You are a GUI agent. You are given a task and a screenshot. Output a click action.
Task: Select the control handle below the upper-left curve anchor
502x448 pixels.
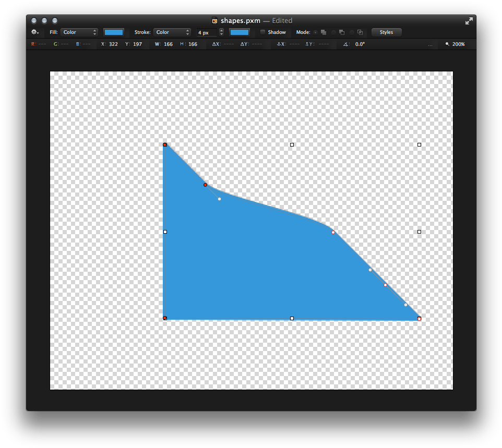[x=219, y=199]
